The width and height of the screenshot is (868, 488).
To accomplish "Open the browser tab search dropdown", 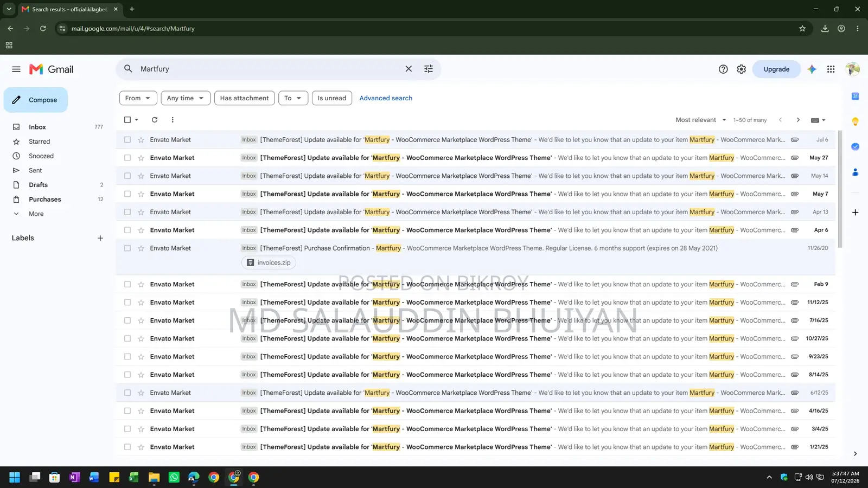I will tap(9, 9).
